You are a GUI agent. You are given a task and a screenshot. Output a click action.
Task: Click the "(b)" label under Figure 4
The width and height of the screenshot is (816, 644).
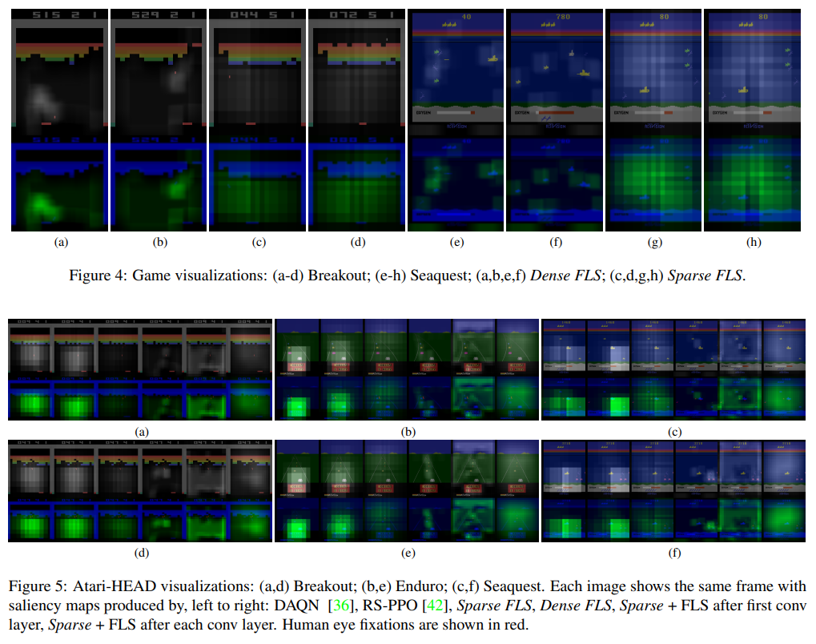(160, 242)
